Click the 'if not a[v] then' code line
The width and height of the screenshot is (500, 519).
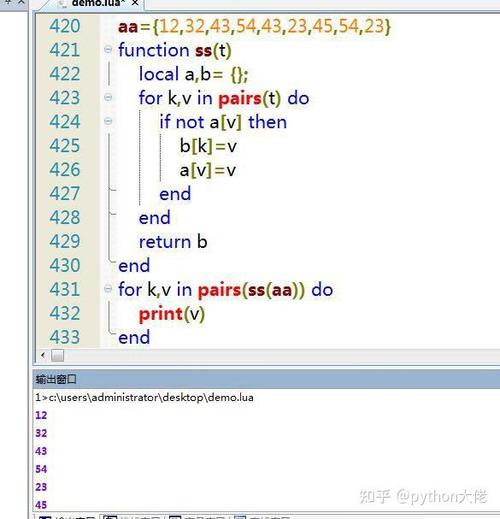coord(223,122)
